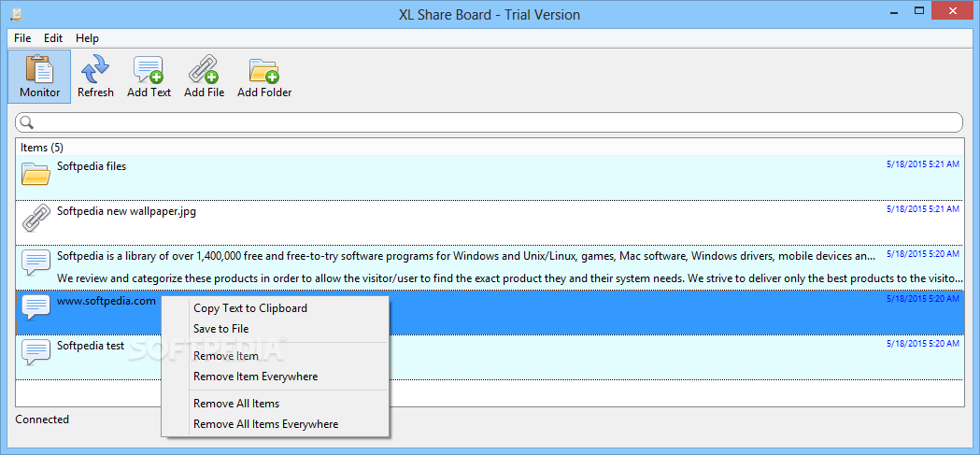The height and width of the screenshot is (455, 980).
Task: Open the Help menu
Action: pos(88,38)
